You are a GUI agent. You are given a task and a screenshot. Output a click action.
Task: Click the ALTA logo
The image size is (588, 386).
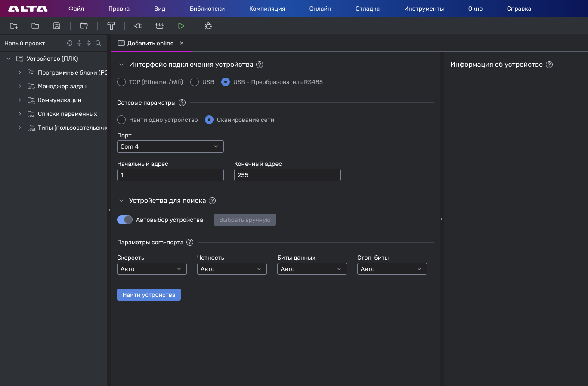coord(28,9)
